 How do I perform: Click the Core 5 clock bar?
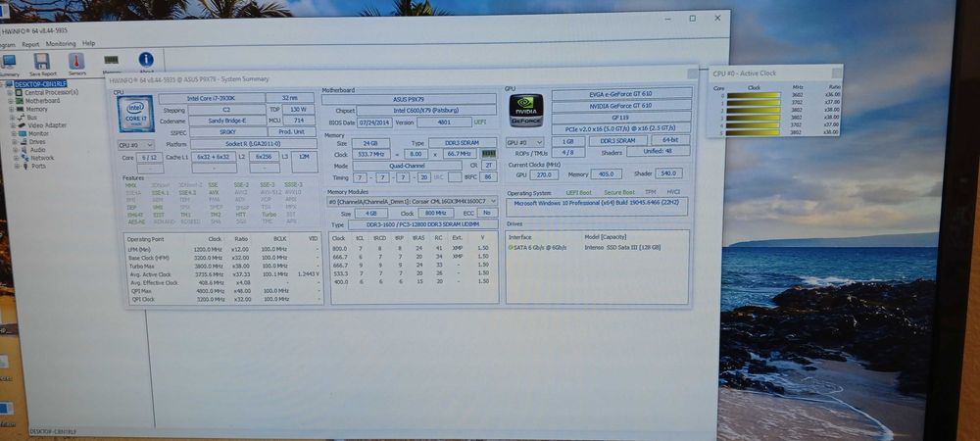[753, 132]
